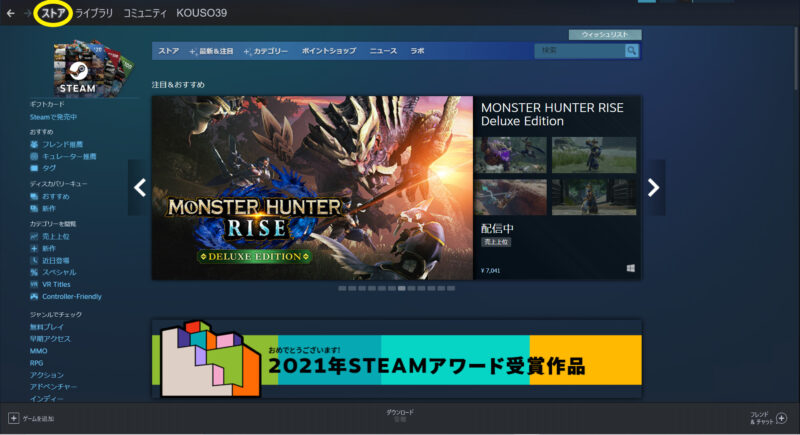Open フレンド & チャット at bottom right
This screenshot has width=800, height=435.
761,418
